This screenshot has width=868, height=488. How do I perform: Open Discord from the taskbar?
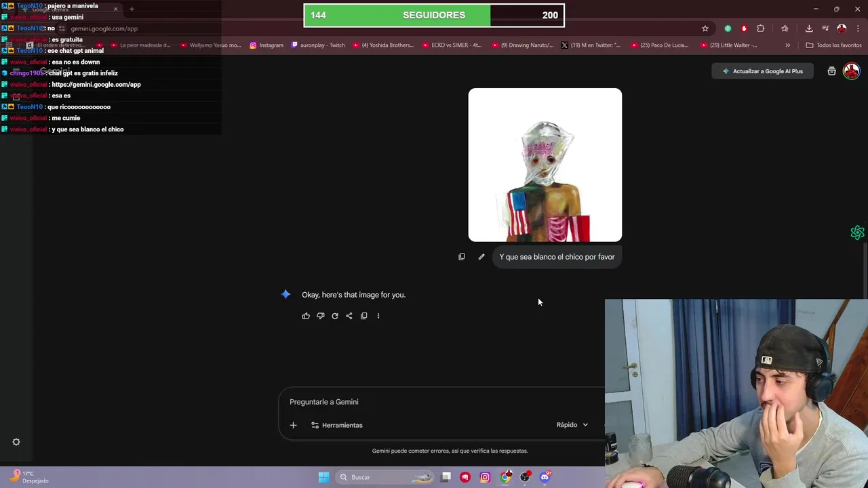click(545, 477)
